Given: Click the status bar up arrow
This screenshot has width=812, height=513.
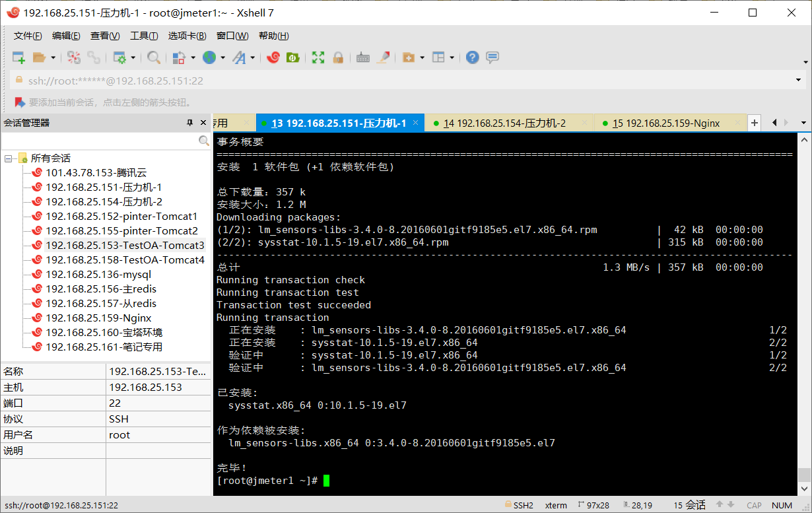Looking at the screenshot, I should tap(720, 505).
